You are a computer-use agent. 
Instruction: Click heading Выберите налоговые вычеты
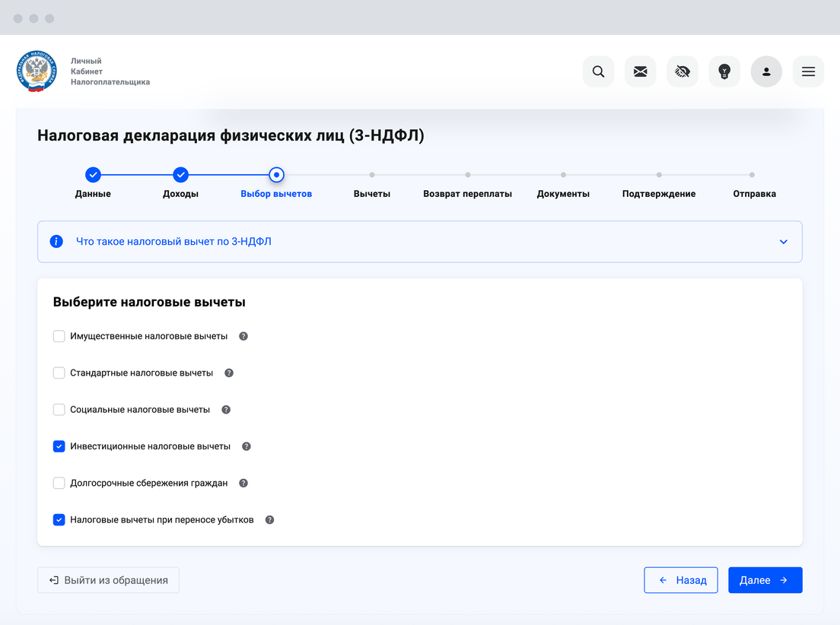[149, 302]
